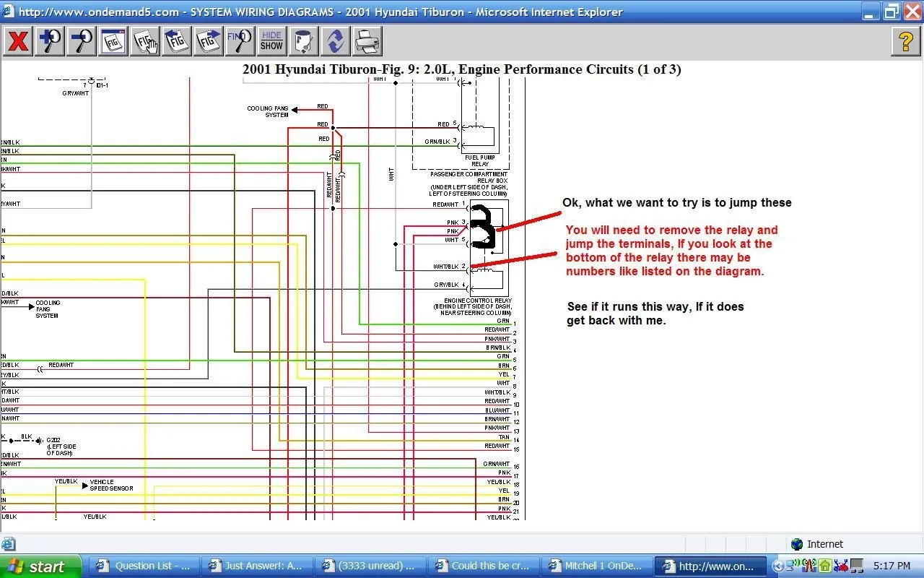The image size is (924, 578).
Task: Click the ENGINE CONTROL RELAY label
Action: [478, 301]
